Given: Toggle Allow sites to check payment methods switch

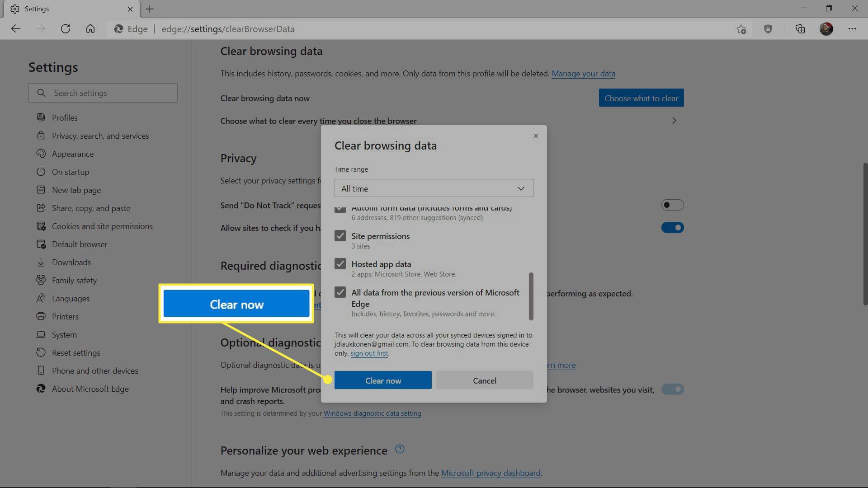Looking at the screenshot, I should [672, 228].
